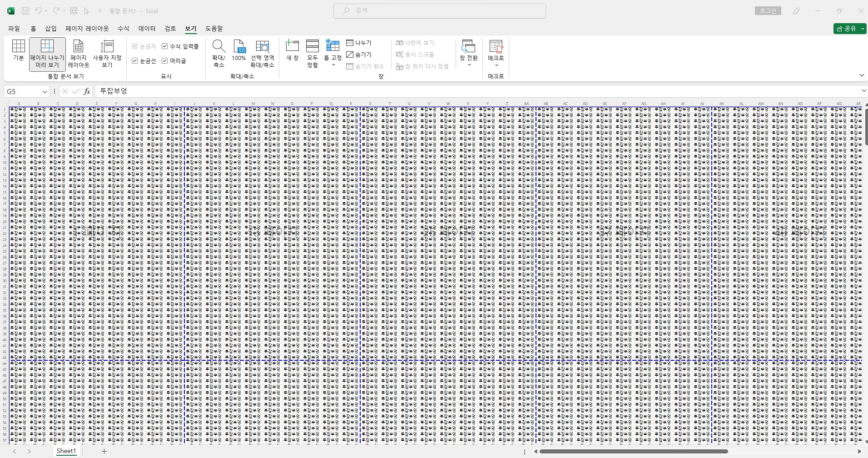Arrange All windows (모두 정렬)

tap(312, 54)
